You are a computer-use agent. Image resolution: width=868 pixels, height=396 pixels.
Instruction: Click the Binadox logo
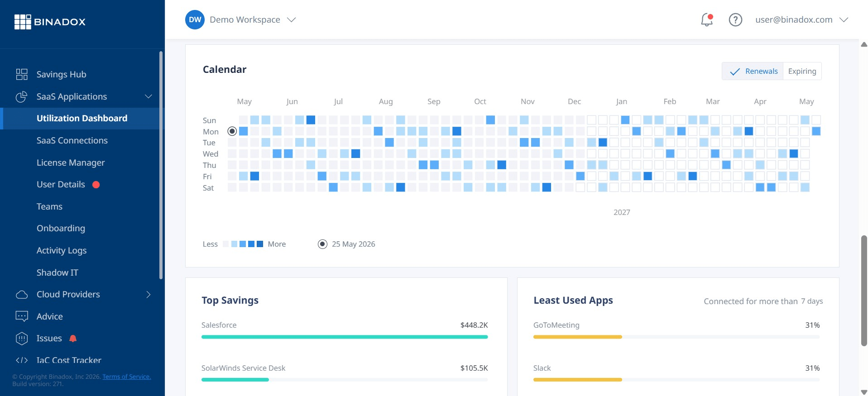click(50, 22)
